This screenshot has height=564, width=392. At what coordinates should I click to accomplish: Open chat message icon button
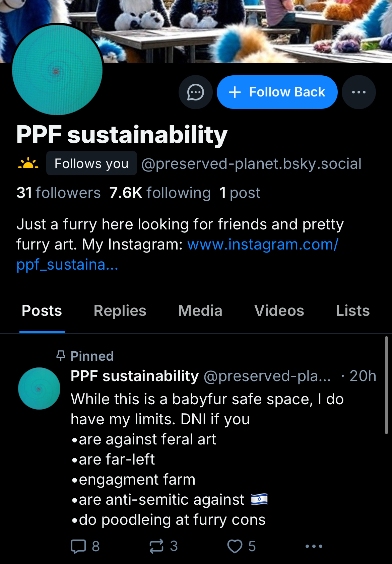(x=195, y=92)
